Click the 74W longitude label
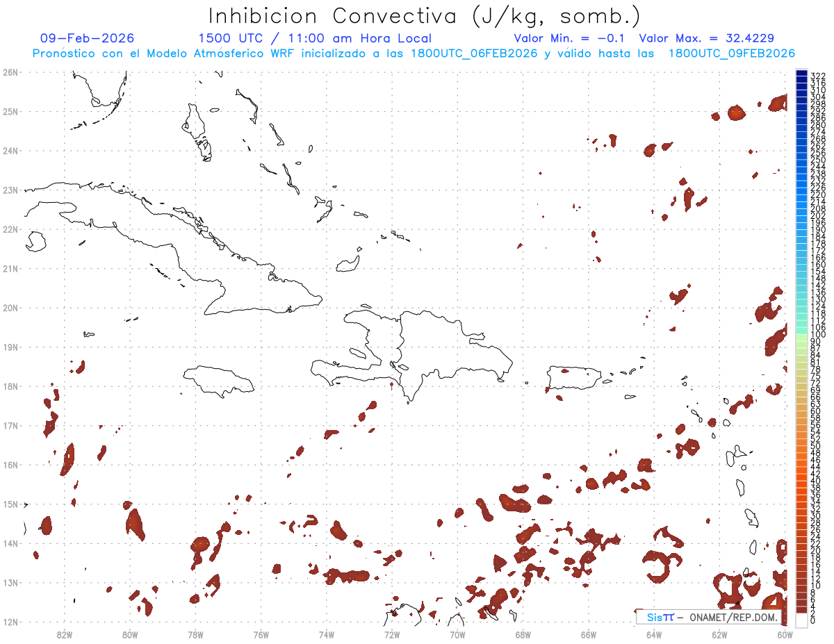The height and width of the screenshot is (644, 834). click(x=326, y=634)
